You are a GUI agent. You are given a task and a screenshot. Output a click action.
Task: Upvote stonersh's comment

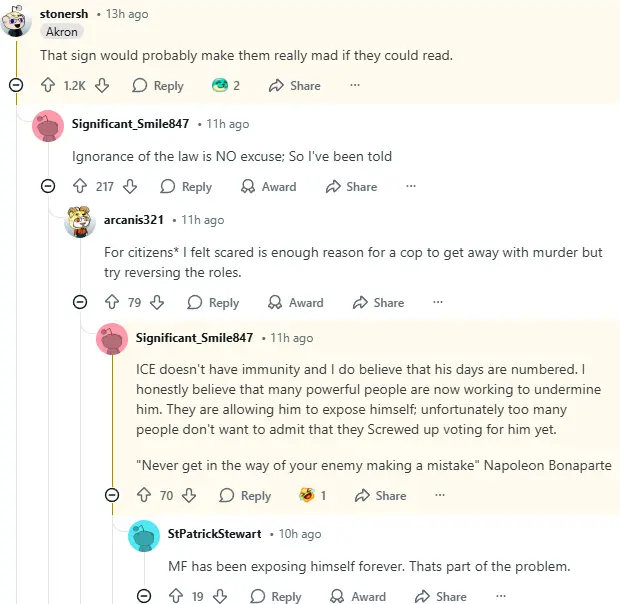(x=48, y=86)
